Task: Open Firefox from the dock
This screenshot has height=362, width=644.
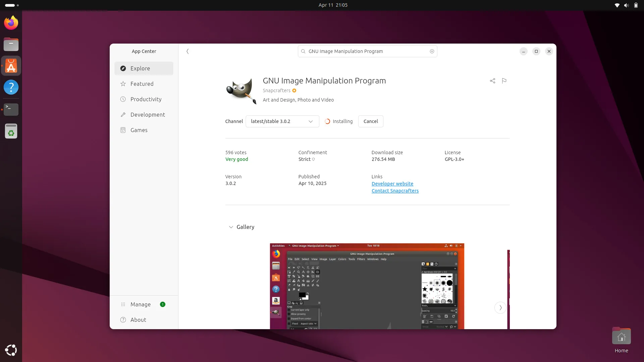Action: point(11,23)
